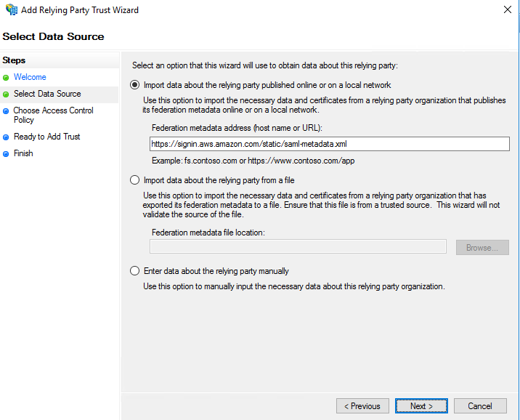Click the blue bullet beside Choose Access Control Policy
Screen dimensions: 520x420
(6, 111)
